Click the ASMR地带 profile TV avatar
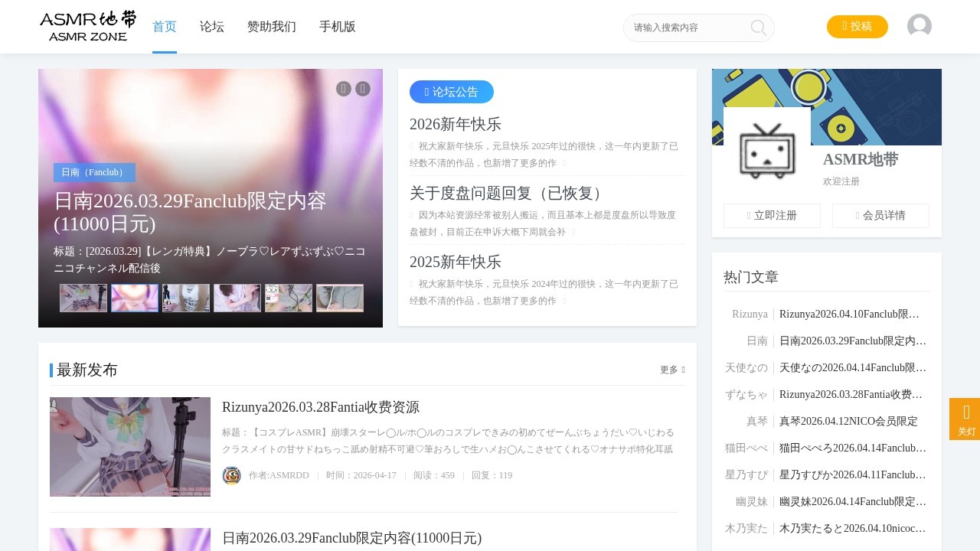The image size is (980, 551). [767, 151]
